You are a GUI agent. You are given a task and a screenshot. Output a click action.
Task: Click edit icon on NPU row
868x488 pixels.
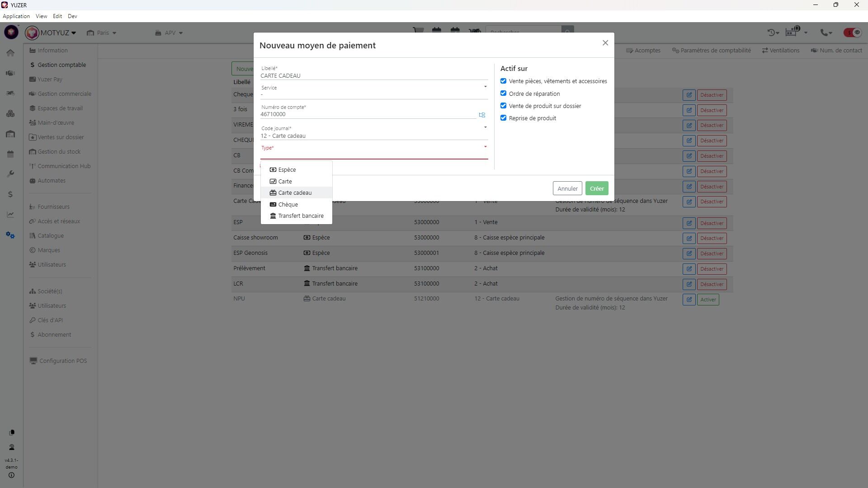point(689,300)
